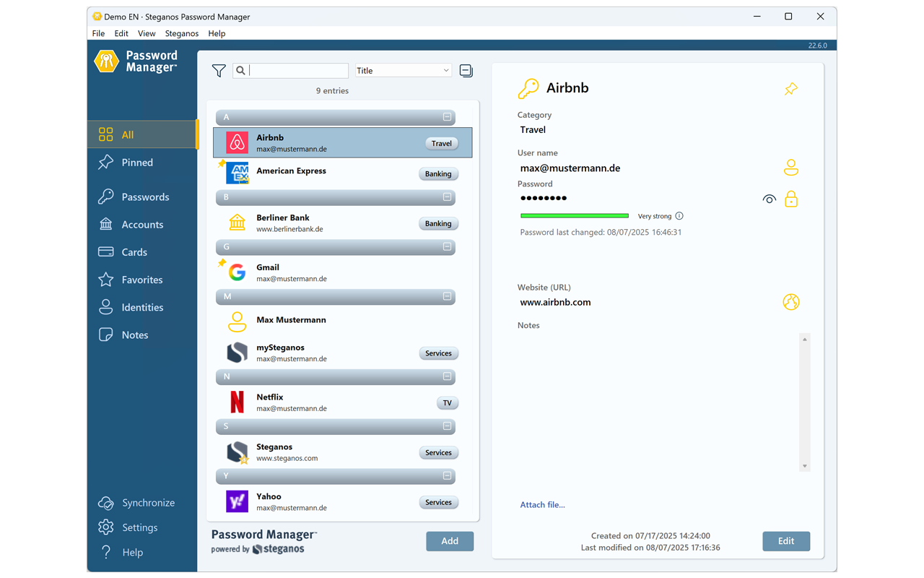The height and width of the screenshot is (578, 924).
Task: Click the Banking tag on American Express
Action: 438,173
